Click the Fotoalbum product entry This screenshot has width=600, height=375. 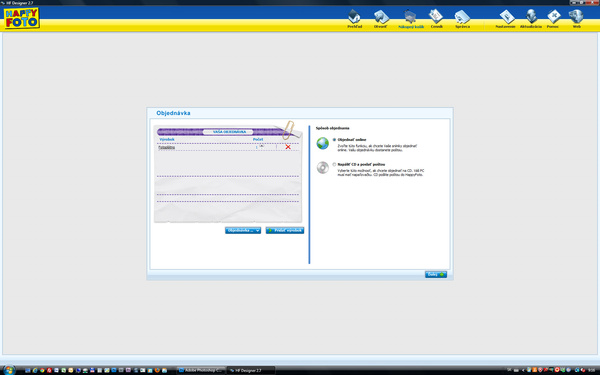(167, 147)
